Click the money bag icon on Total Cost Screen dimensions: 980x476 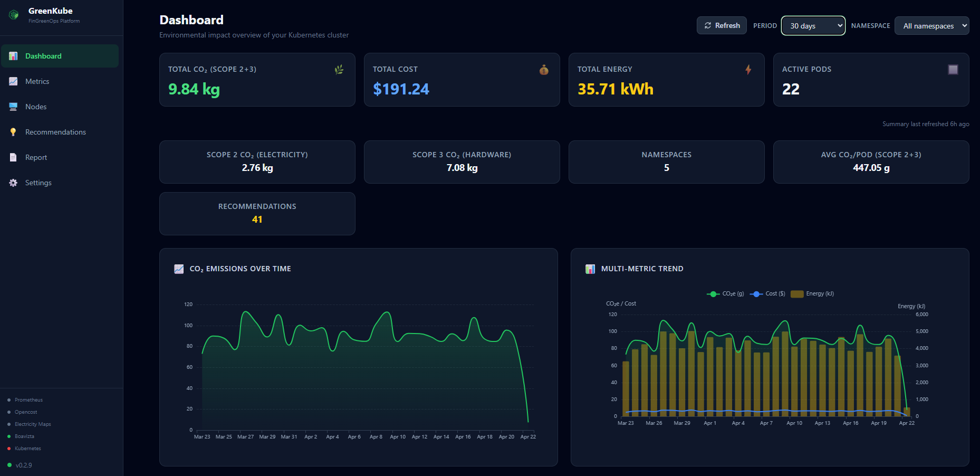point(544,70)
